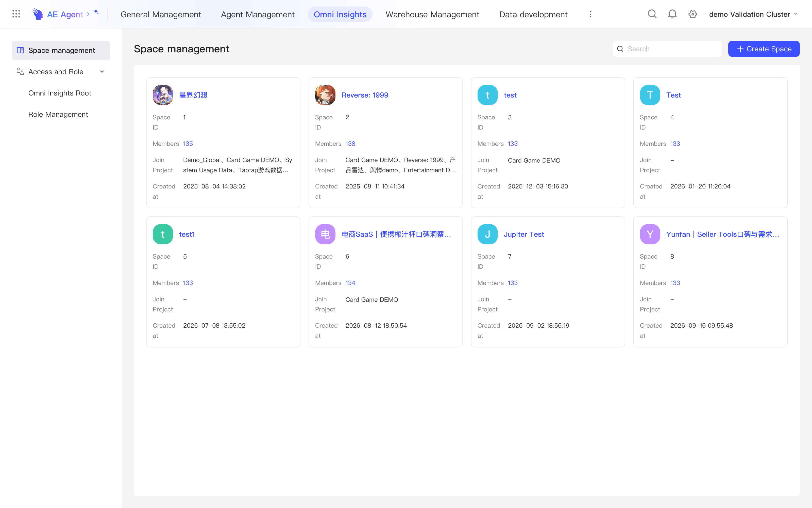Click the Access and Role people icon
Image resolution: width=812 pixels, height=508 pixels.
[x=20, y=72]
